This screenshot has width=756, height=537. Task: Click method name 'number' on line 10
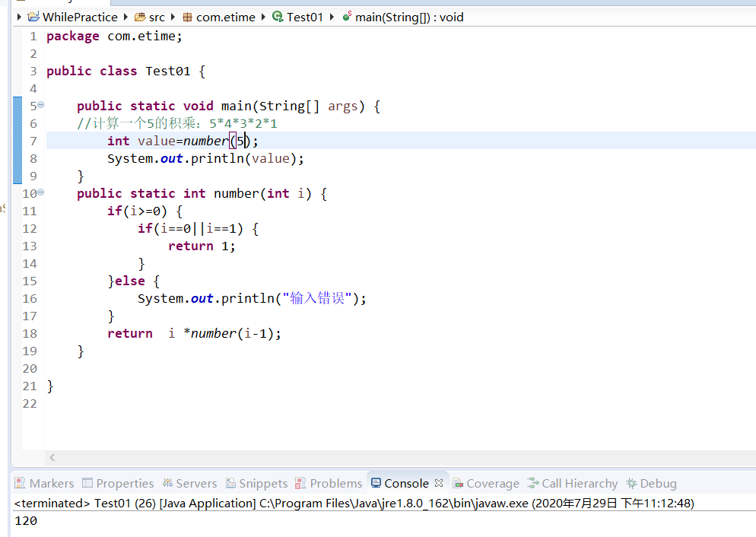point(237,193)
